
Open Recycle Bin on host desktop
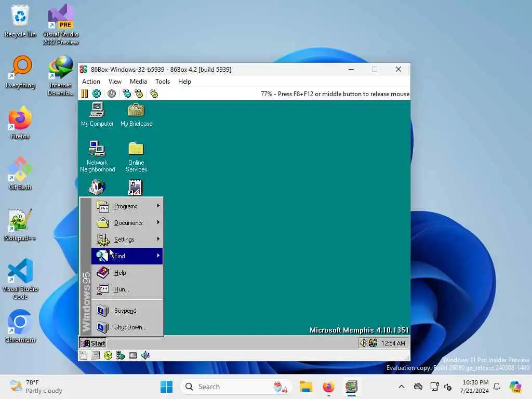pyautogui.click(x=20, y=21)
